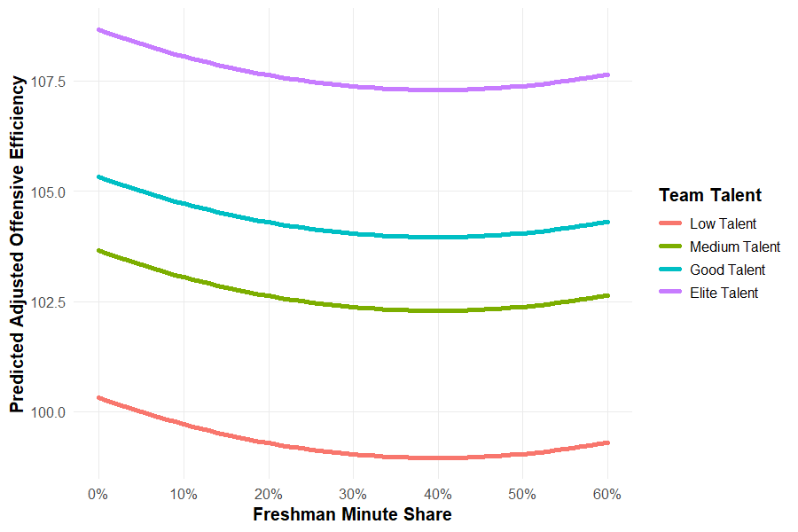Click the "Freshman Minute Share" x-axis title
Image resolution: width=798 pixels, height=532 pixels.
352,514
